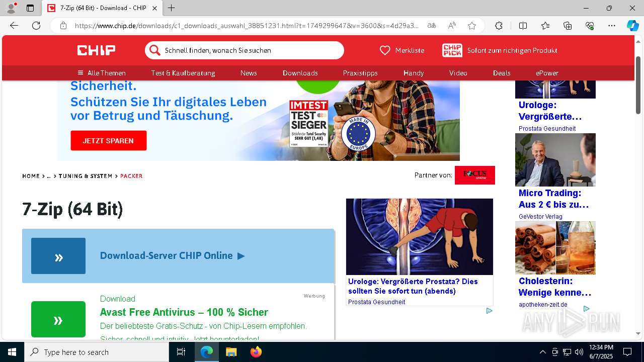
Task: Open the volume speaker icon
Action: pos(579,352)
